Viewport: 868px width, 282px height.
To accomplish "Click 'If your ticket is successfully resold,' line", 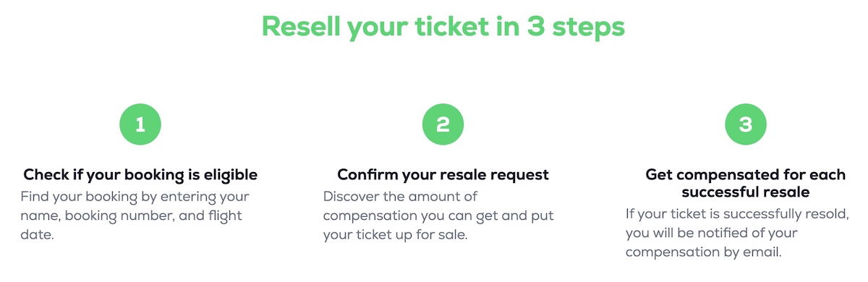I will click(x=741, y=214).
